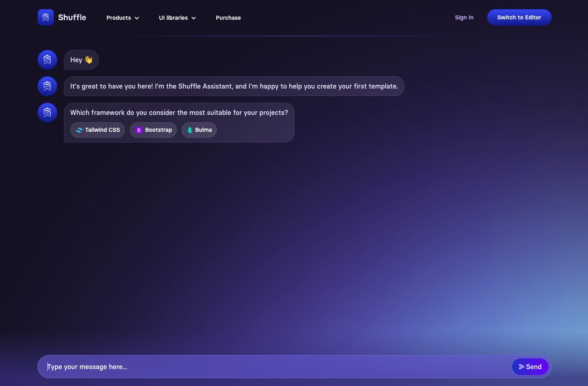Viewport: 588px width, 386px height.
Task: Open the UI libraries menu
Action: (173, 18)
